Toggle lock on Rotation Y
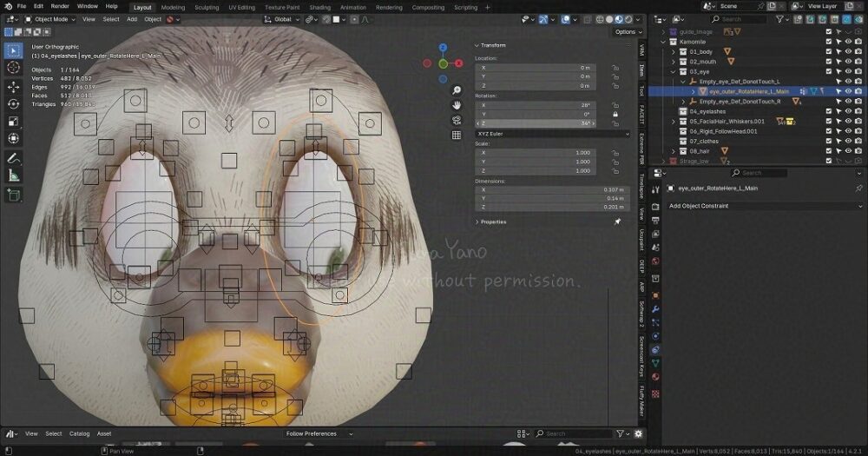Image resolution: width=868 pixels, height=456 pixels. click(615, 115)
